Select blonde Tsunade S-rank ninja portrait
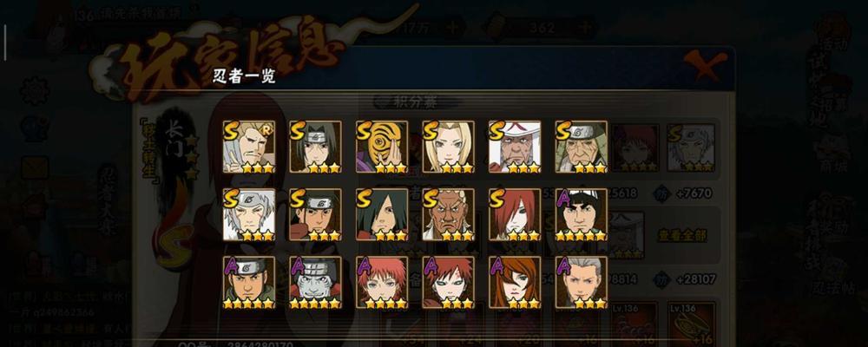 [x=449, y=147]
